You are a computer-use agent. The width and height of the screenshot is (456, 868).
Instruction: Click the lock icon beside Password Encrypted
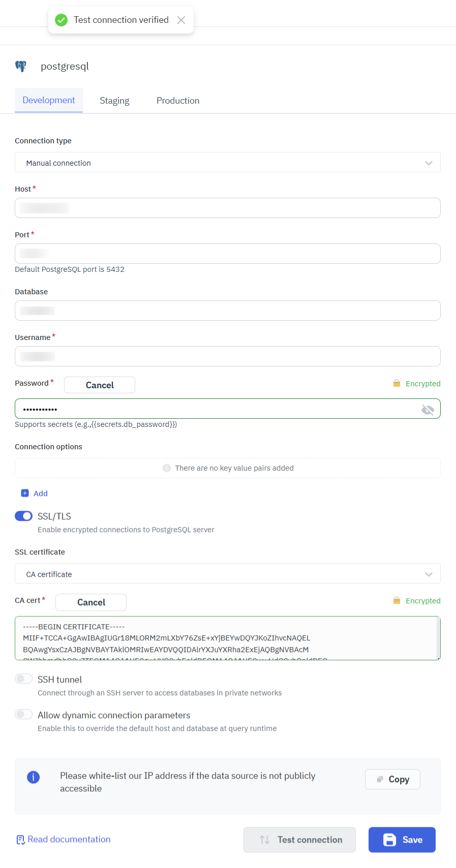(397, 383)
